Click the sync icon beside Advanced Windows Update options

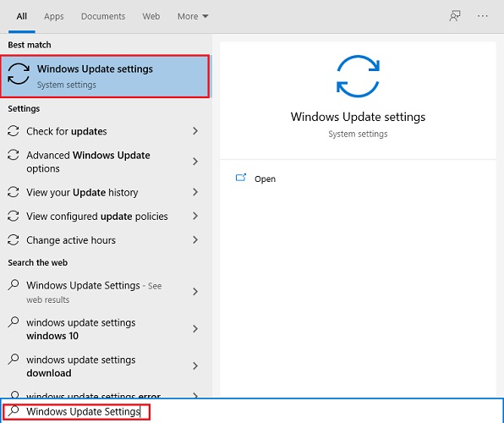[14, 155]
